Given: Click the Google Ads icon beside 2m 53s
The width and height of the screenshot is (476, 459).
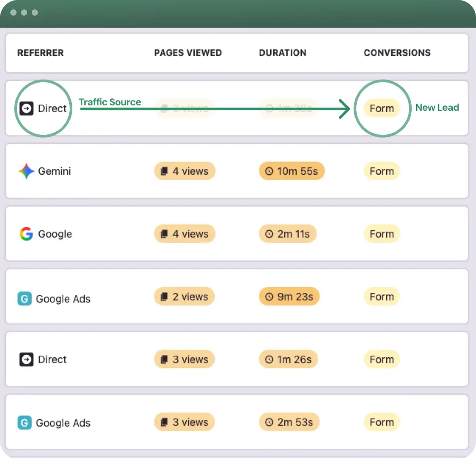Looking at the screenshot, I should click(25, 422).
